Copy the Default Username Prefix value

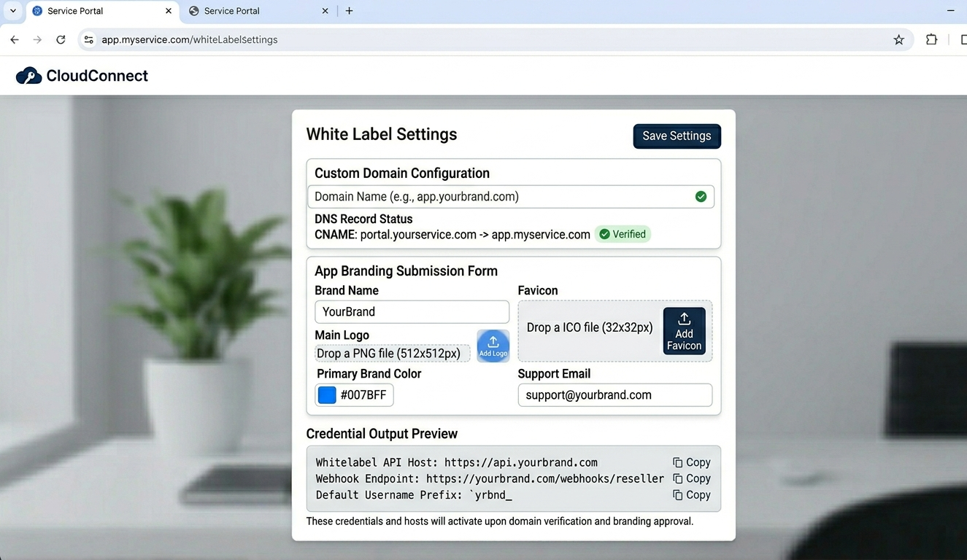pos(691,494)
